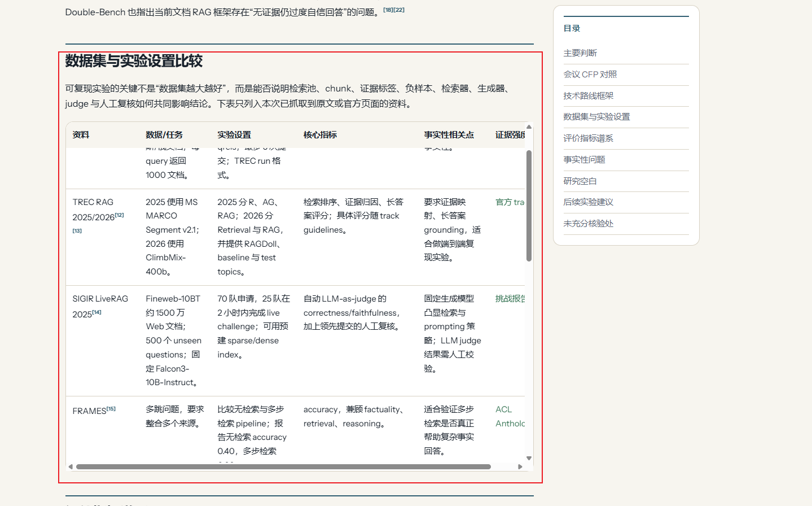This screenshot has width=812, height=506.
Task: Click the 数据/任务 column header
Action: [164, 135]
